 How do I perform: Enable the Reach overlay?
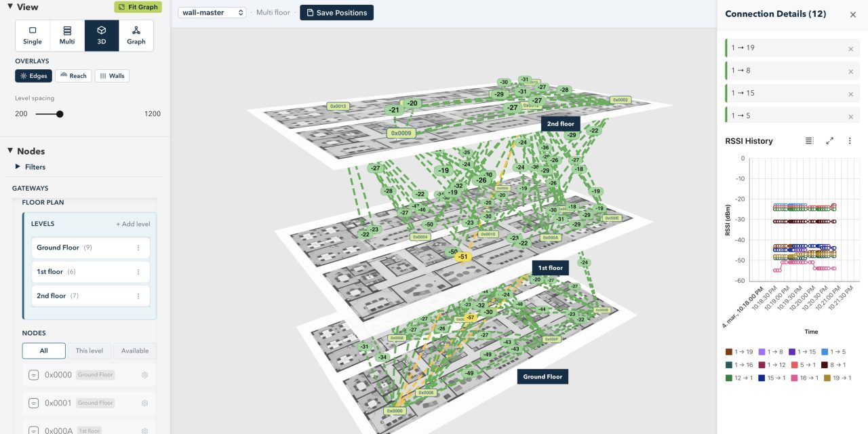pos(73,75)
